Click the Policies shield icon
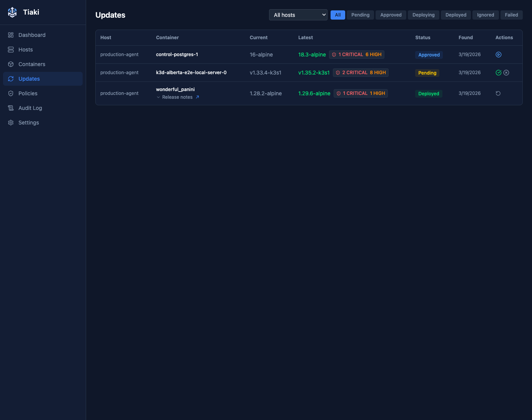The height and width of the screenshot is (420, 532). click(11, 93)
